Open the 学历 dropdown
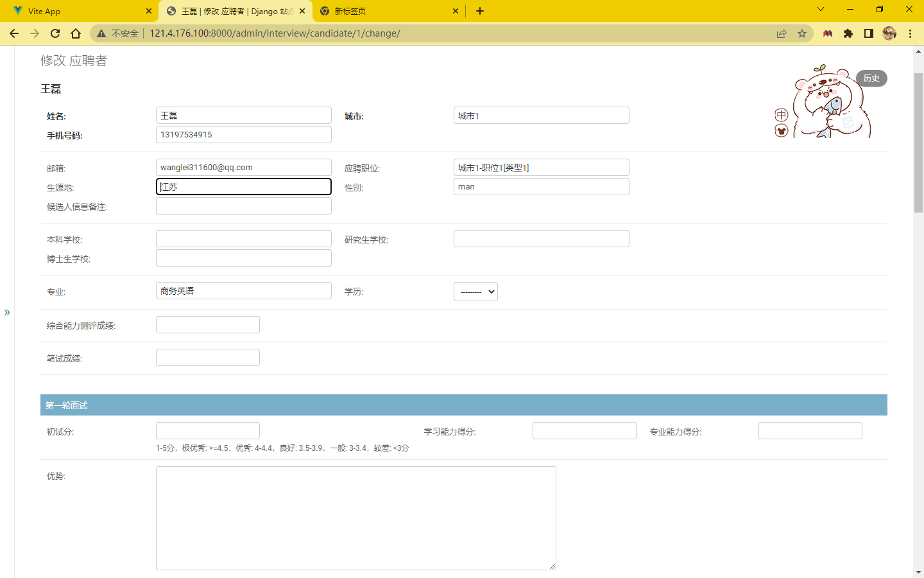Image resolution: width=924 pixels, height=578 pixels. tap(475, 292)
